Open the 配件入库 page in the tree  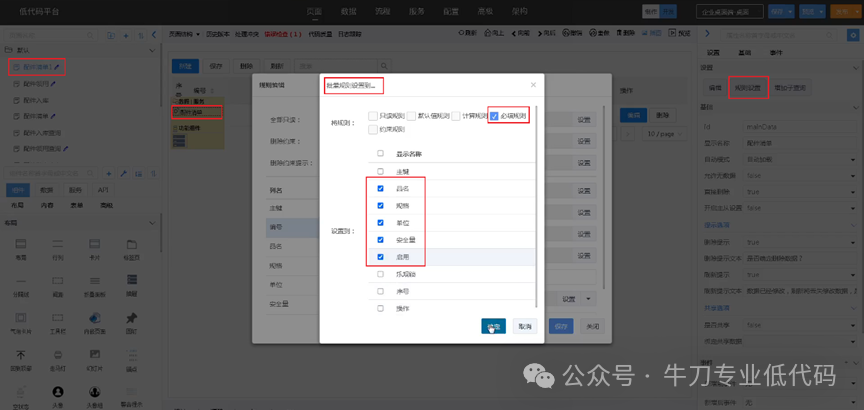click(34, 101)
